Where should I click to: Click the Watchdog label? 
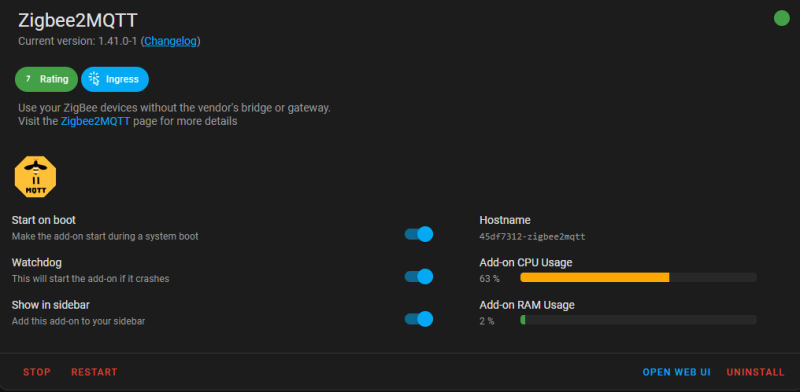pos(37,262)
